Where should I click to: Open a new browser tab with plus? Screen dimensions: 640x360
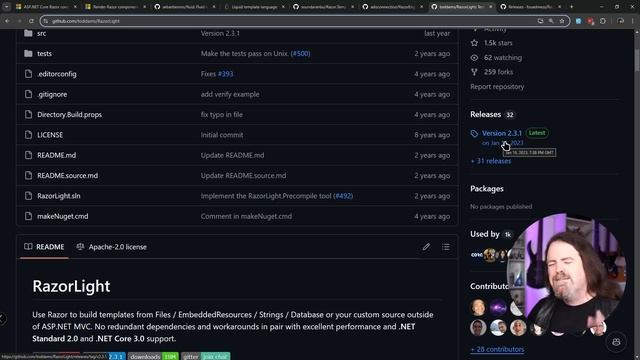[x=571, y=7]
